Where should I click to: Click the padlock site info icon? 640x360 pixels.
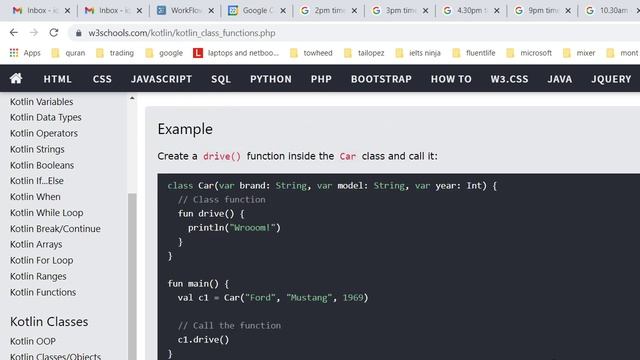coord(78,33)
